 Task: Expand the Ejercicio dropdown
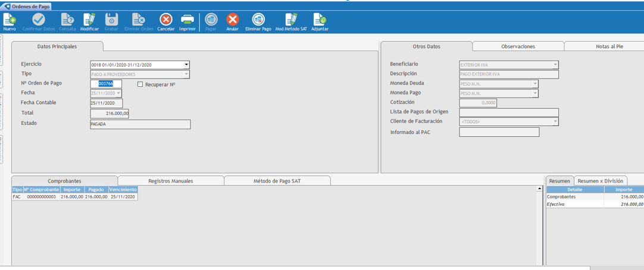(x=186, y=65)
